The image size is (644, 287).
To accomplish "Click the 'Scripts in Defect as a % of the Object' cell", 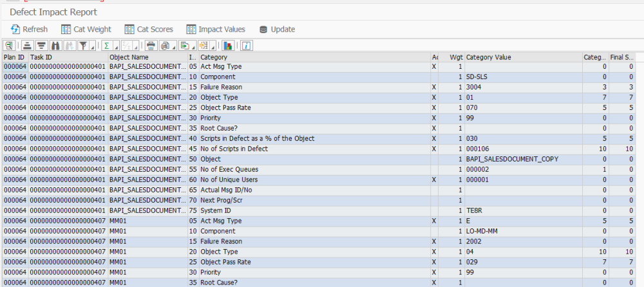I will (315, 138).
